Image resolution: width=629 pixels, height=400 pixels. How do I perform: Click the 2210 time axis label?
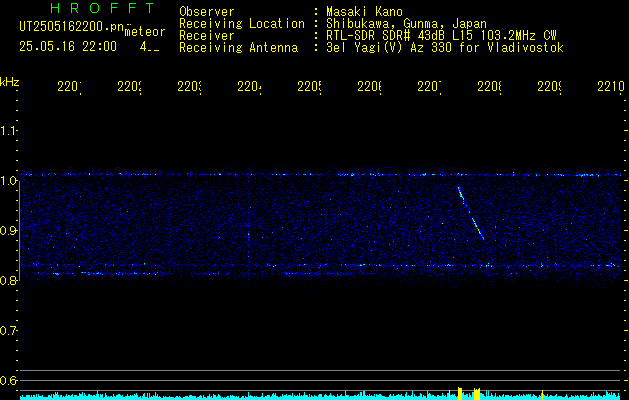click(611, 86)
